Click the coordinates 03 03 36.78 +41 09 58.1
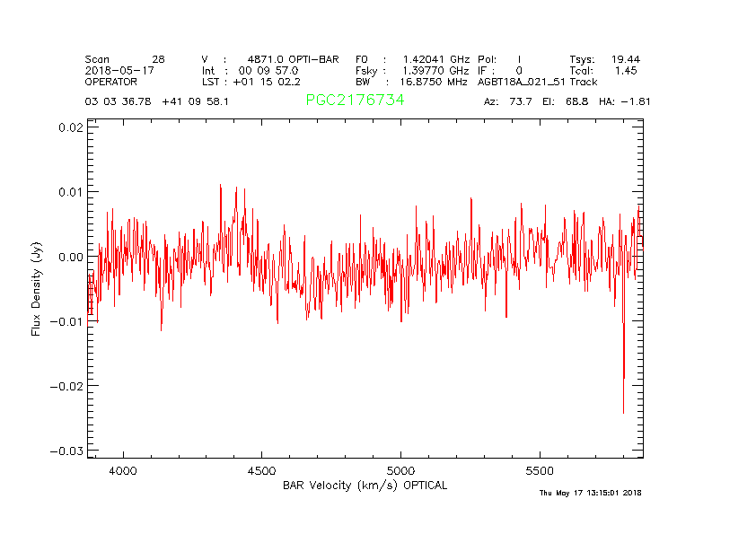The height and width of the screenshot is (534, 756). click(x=157, y=101)
